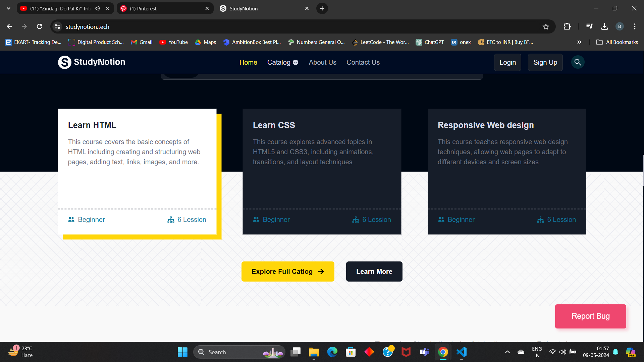Select the Learn CSS course card
This screenshot has height=362, width=644.
pos(322,171)
